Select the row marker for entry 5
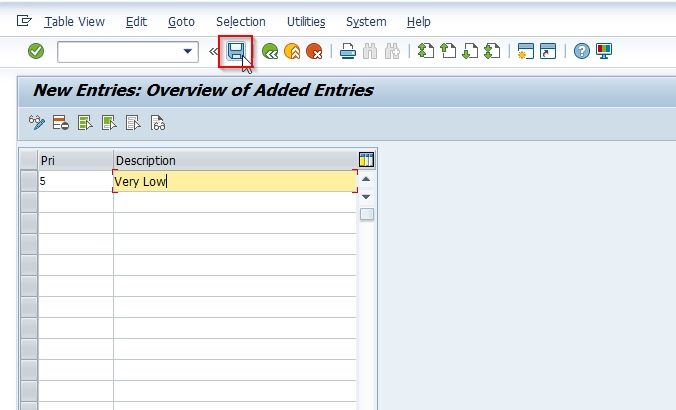 29,181
